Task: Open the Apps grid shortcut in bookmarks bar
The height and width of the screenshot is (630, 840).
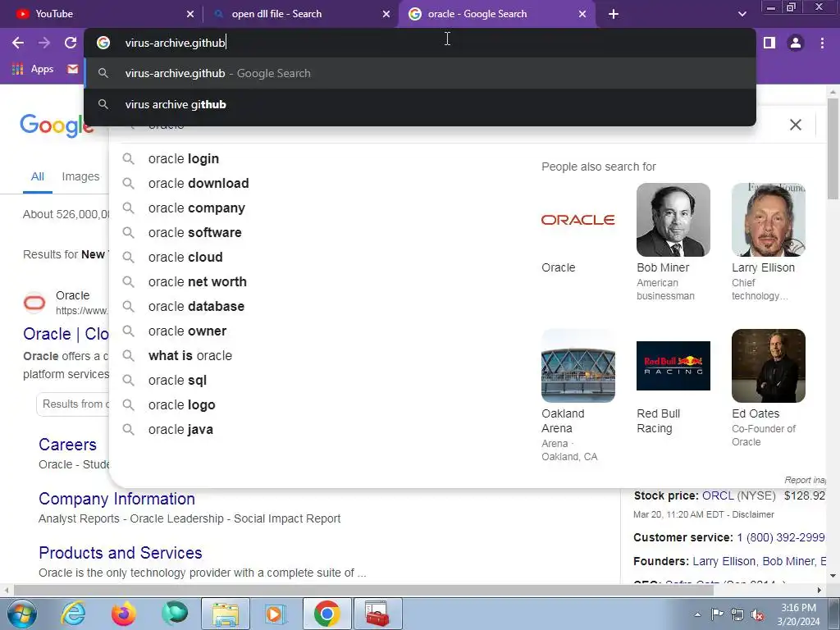Action: pos(33,69)
